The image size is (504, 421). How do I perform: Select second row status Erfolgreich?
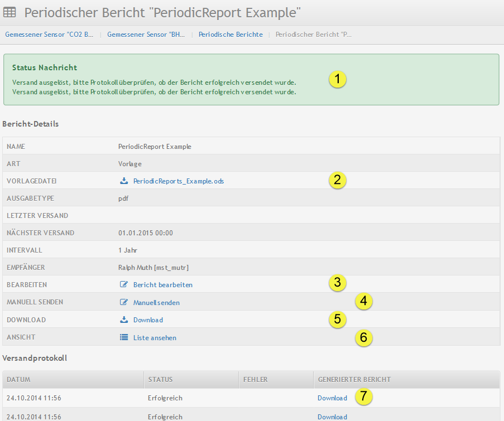coord(165,417)
